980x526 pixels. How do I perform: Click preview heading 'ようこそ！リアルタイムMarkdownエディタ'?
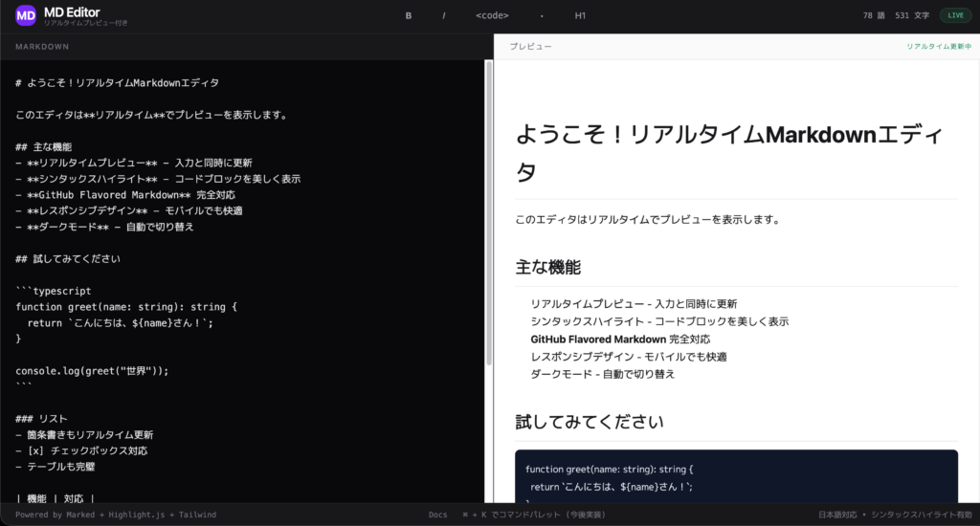pyautogui.click(x=729, y=152)
